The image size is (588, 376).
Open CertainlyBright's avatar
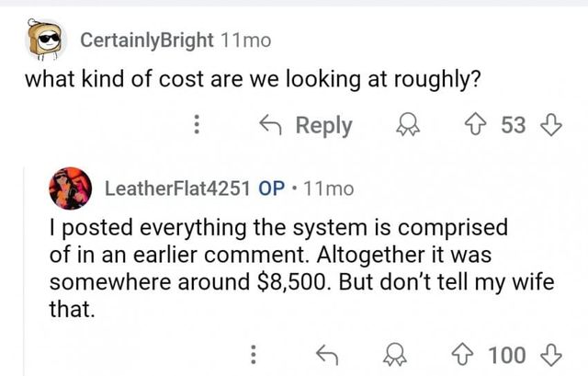(42, 39)
